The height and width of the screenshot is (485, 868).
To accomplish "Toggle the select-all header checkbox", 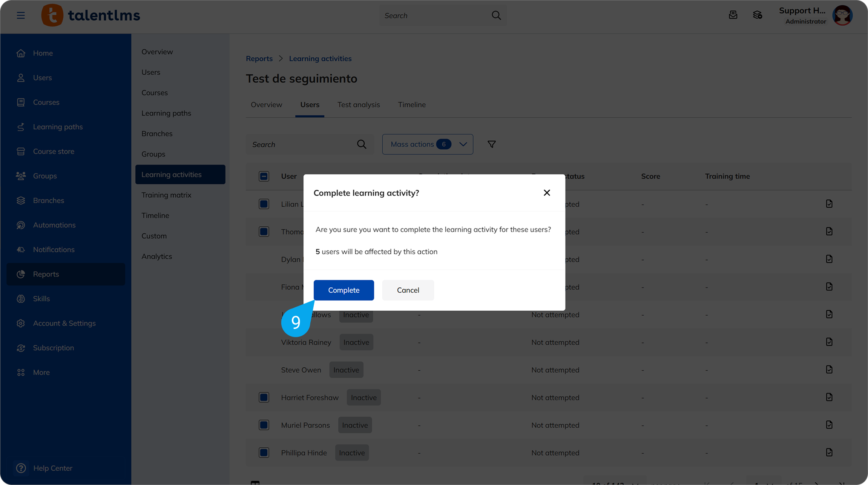I will (264, 176).
